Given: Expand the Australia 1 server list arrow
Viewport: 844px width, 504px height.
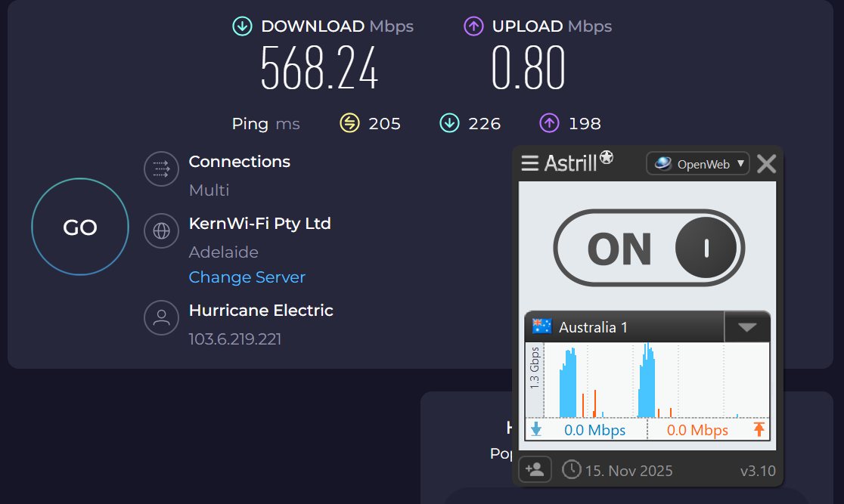Looking at the screenshot, I should tap(746, 327).
